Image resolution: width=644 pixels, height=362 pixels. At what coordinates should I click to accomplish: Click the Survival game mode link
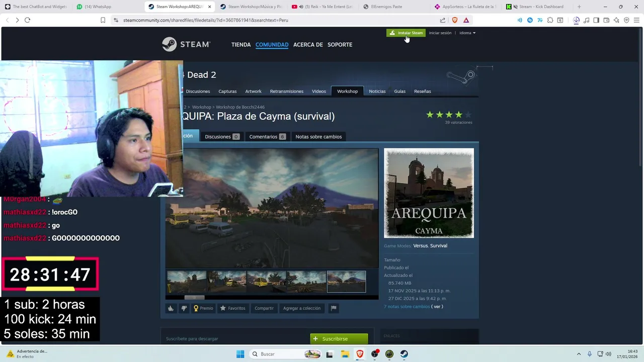439,246
